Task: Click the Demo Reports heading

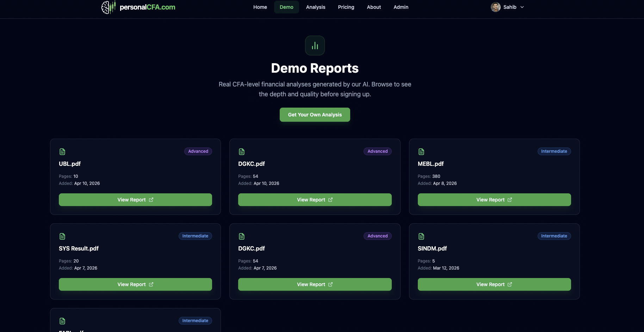Action: 315,68
